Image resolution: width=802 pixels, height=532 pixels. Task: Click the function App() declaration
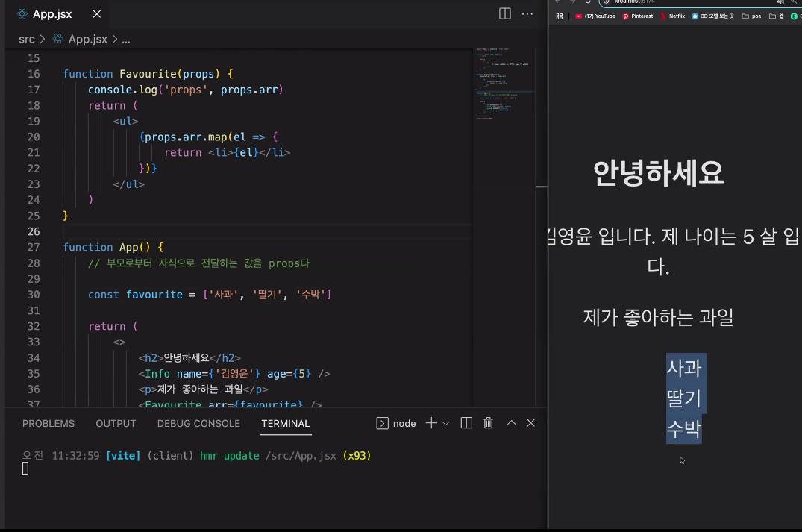[x=113, y=248]
